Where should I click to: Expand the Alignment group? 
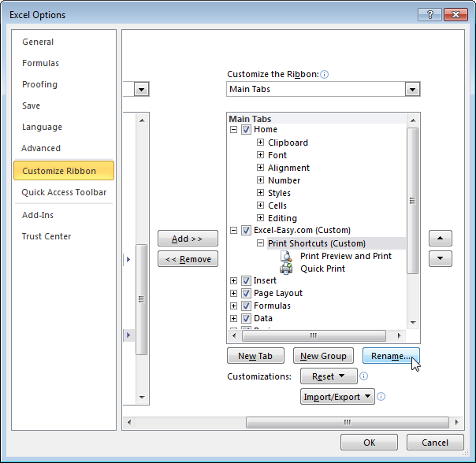[260, 168]
